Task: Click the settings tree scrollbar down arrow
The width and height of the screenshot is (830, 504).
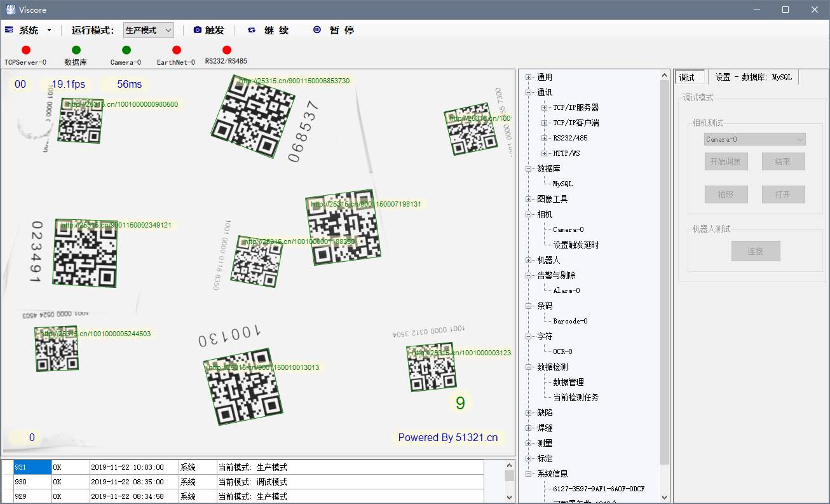Action: (x=665, y=498)
